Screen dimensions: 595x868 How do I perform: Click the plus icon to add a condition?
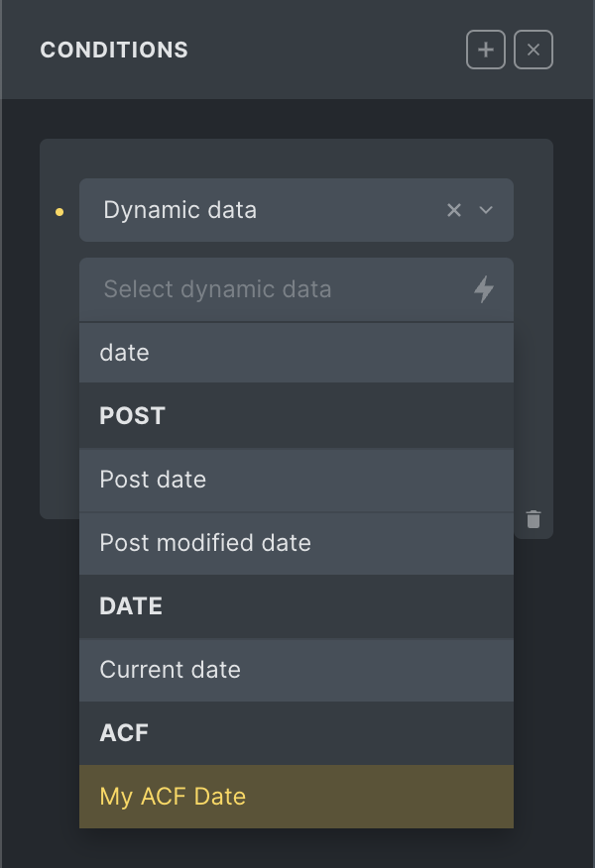pos(485,50)
